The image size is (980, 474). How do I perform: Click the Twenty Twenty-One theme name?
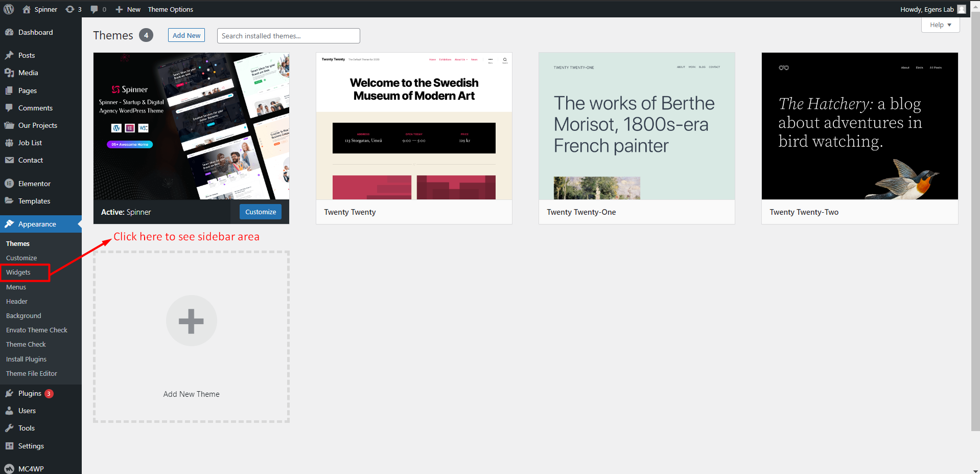click(581, 212)
